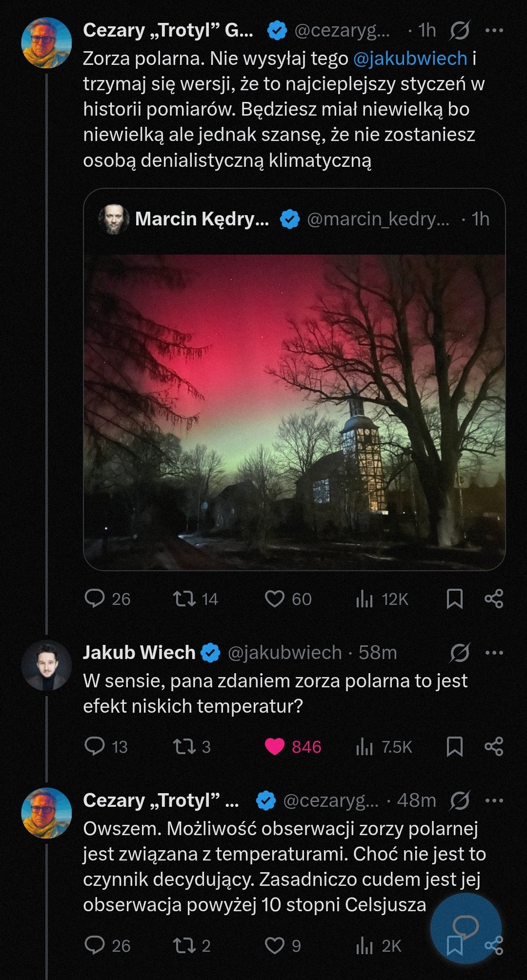Share the first aurora tweet
The height and width of the screenshot is (980, 527).
point(493,599)
